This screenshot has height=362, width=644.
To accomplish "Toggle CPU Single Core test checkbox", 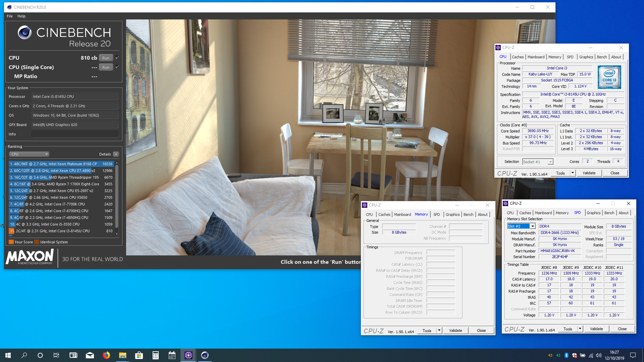I will (x=117, y=67).
